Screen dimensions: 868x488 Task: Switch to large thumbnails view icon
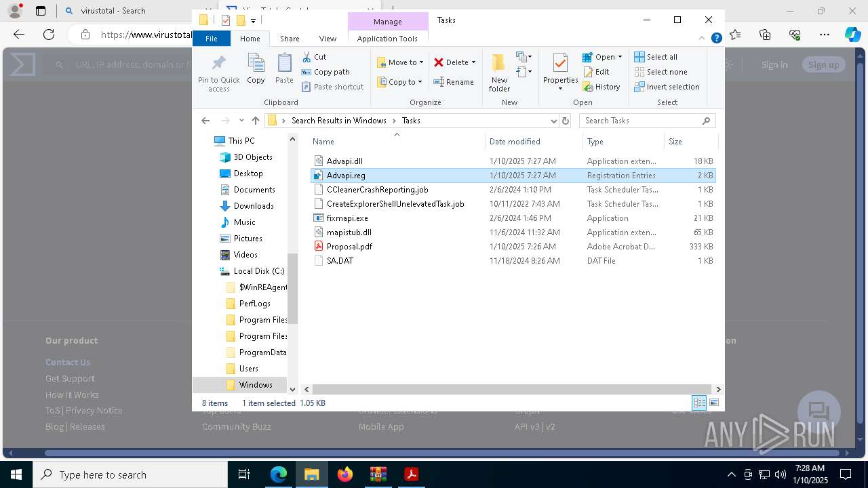click(x=713, y=403)
